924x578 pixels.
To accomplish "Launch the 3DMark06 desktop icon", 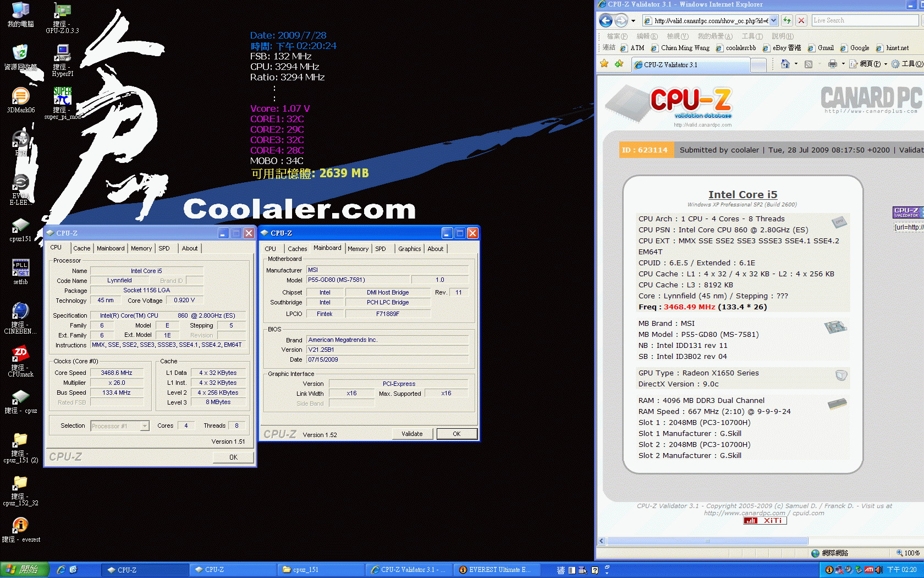I will 20,100.
